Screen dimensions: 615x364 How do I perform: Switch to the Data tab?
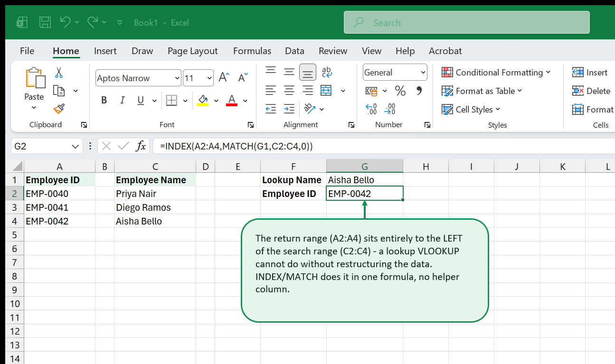click(294, 51)
